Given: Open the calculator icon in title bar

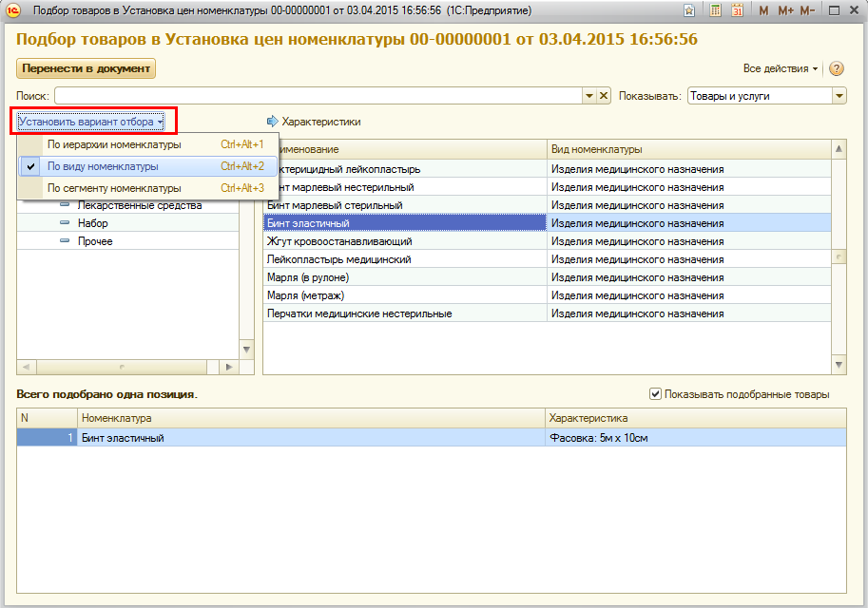Looking at the screenshot, I should pyautogui.click(x=714, y=10).
